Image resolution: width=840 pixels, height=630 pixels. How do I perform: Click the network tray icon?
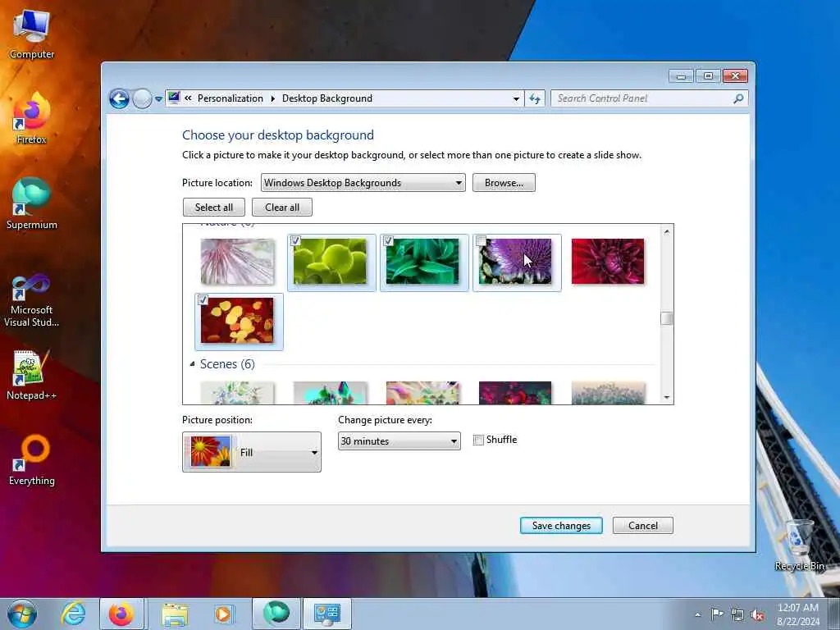[737, 614]
